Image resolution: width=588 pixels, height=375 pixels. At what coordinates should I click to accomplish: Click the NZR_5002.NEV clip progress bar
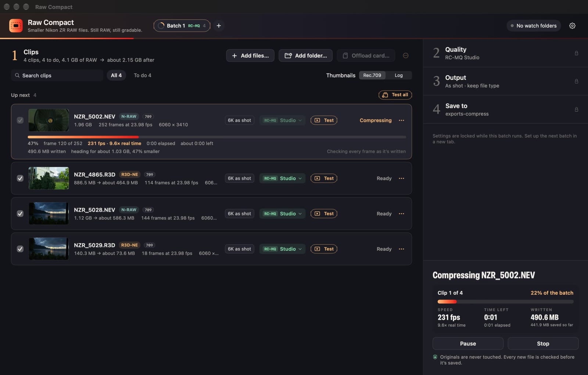click(x=217, y=137)
